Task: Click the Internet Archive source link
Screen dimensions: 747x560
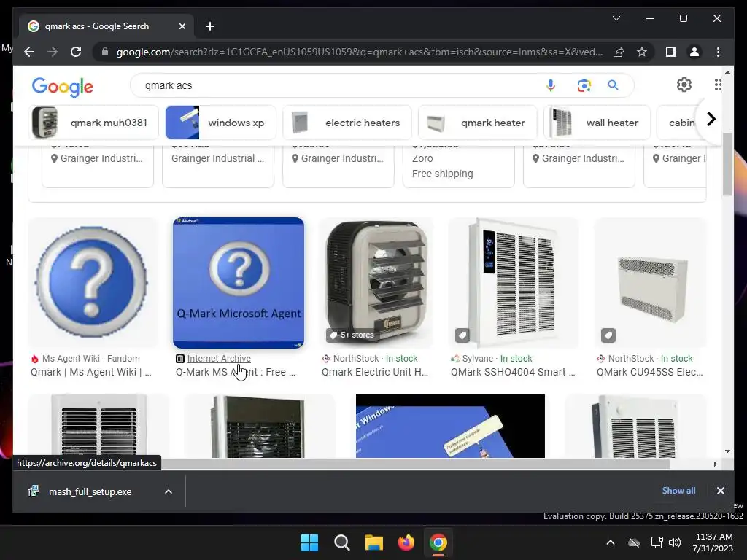Action: point(219,359)
